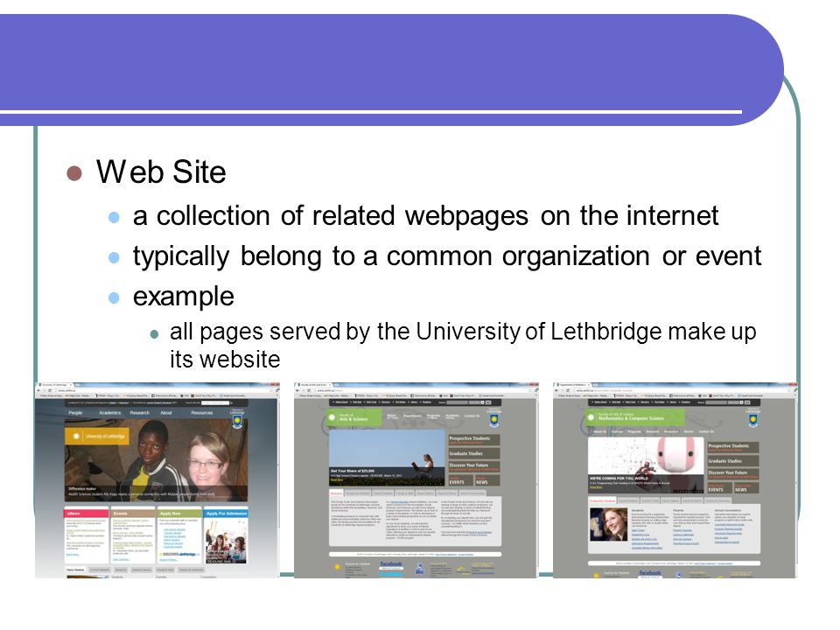Click 'typically belong to a common organization or event'

point(447,256)
